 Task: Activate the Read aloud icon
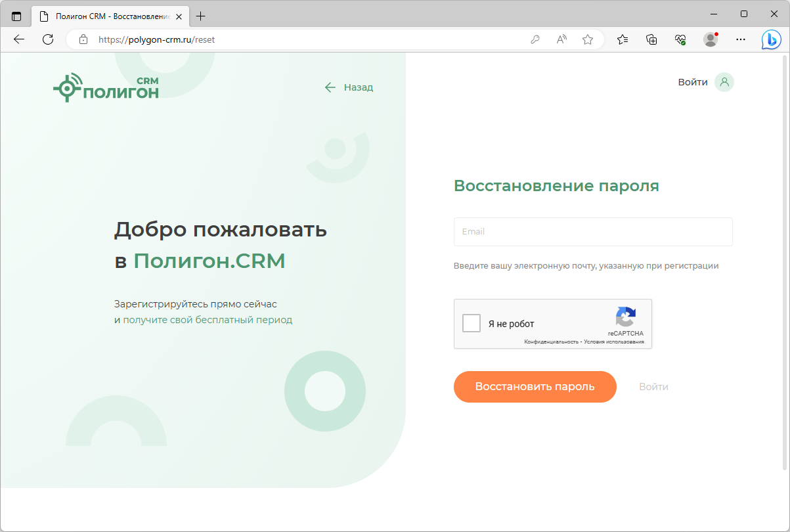pyautogui.click(x=561, y=39)
